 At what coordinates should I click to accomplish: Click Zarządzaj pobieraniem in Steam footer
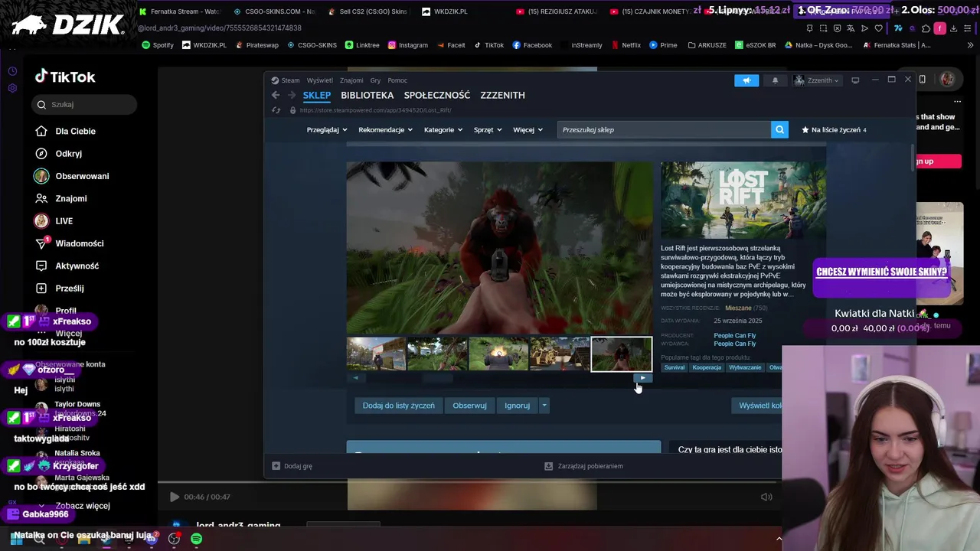tap(583, 465)
